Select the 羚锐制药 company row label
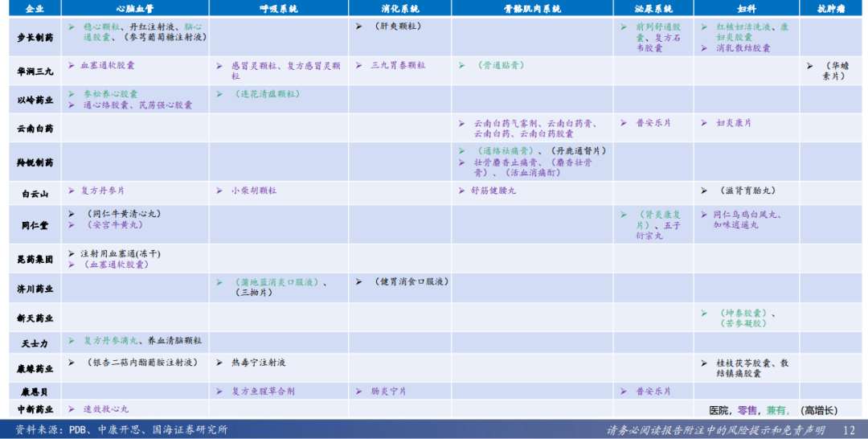868x439 pixels. tap(35, 162)
